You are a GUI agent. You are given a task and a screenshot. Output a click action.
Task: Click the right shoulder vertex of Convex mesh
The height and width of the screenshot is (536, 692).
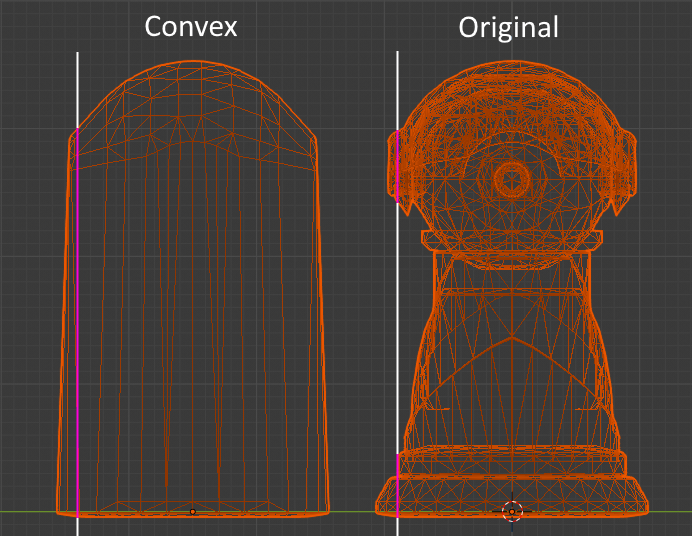[316, 137]
